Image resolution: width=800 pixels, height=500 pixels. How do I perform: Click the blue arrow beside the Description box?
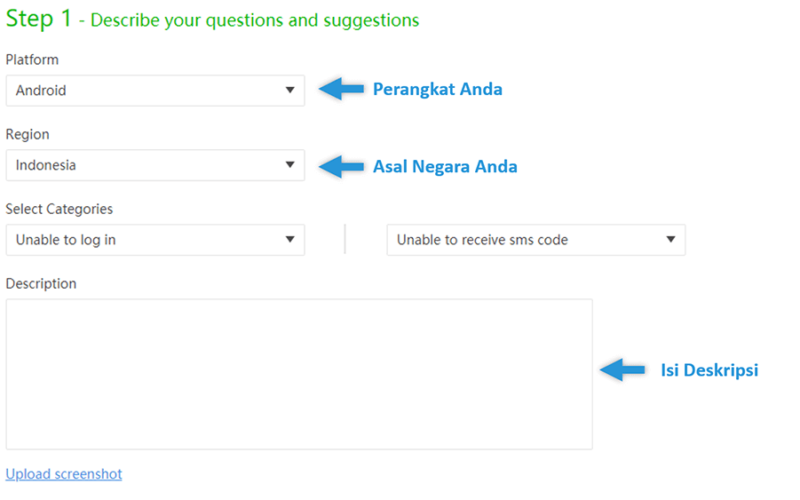click(x=622, y=369)
